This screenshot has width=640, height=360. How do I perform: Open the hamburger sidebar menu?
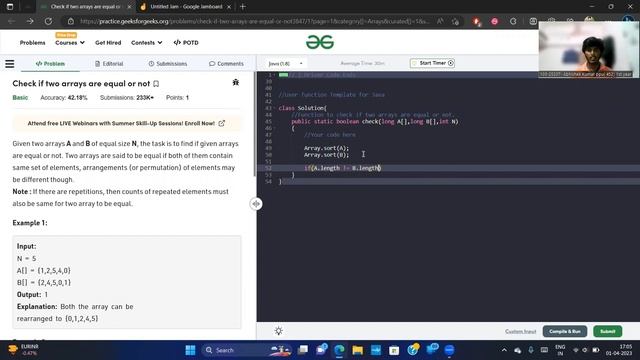(x=9, y=64)
